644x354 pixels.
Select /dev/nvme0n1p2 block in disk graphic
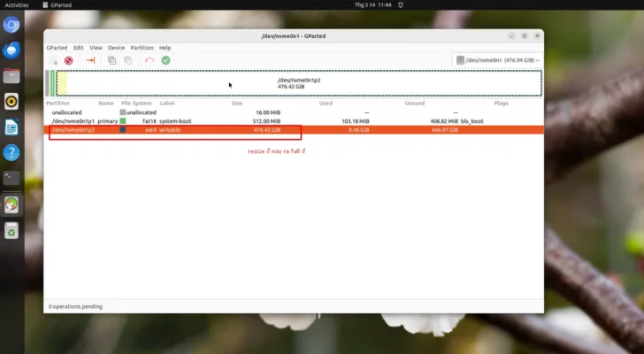tap(299, 83)
